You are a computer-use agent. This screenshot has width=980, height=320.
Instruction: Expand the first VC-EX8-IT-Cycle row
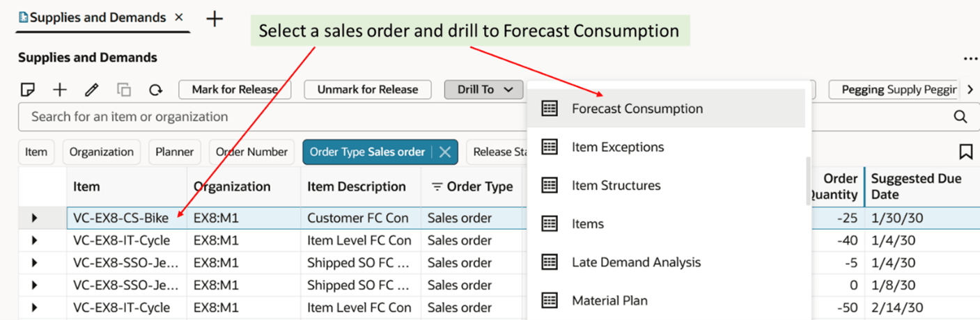pyautogui.click(x=34, y=241)
